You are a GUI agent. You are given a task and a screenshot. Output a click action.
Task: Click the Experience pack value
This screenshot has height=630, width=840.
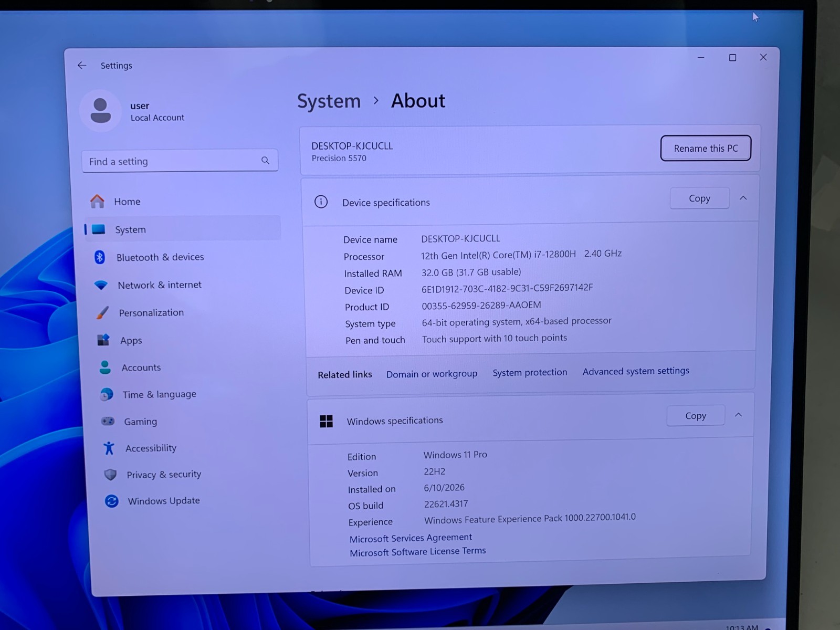(x=530, y=519)
